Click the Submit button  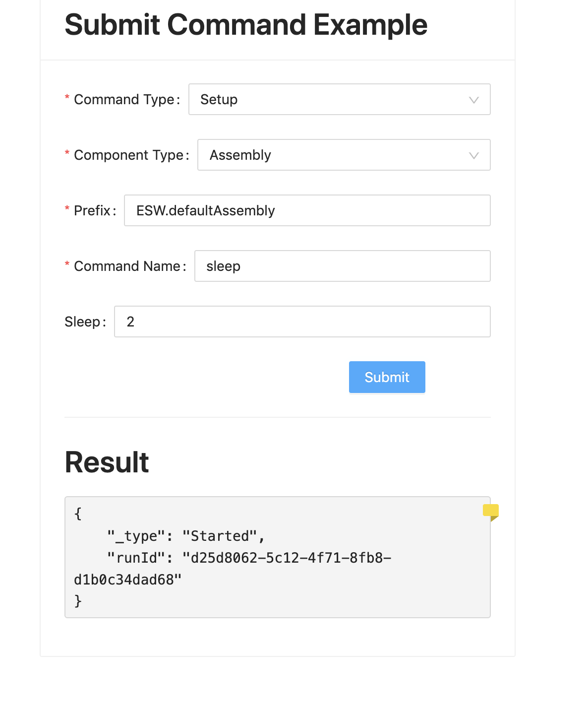387,377
